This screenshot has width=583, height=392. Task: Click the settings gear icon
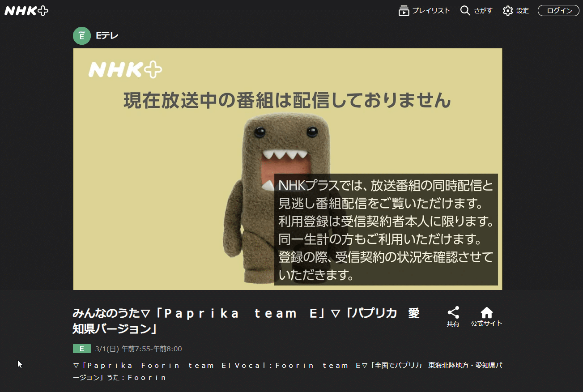508,11
